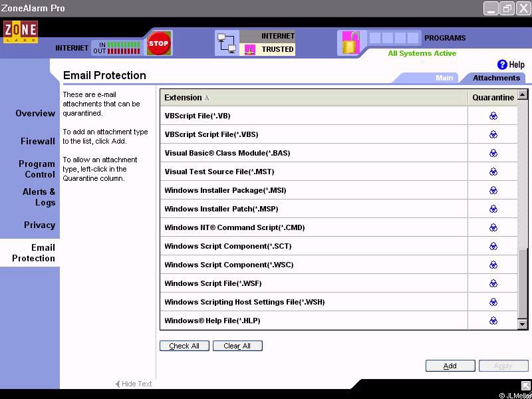This screenshot has width=532, height=399.
Task: Click the scrollbar up arrow
Action: pyautogui.click(x=523, y=94)
